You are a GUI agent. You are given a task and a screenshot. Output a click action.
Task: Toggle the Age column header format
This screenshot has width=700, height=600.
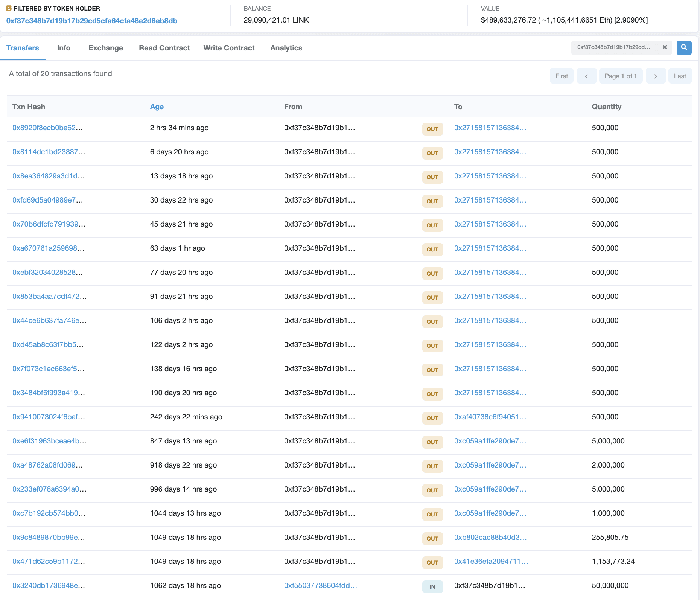[157, 107]
